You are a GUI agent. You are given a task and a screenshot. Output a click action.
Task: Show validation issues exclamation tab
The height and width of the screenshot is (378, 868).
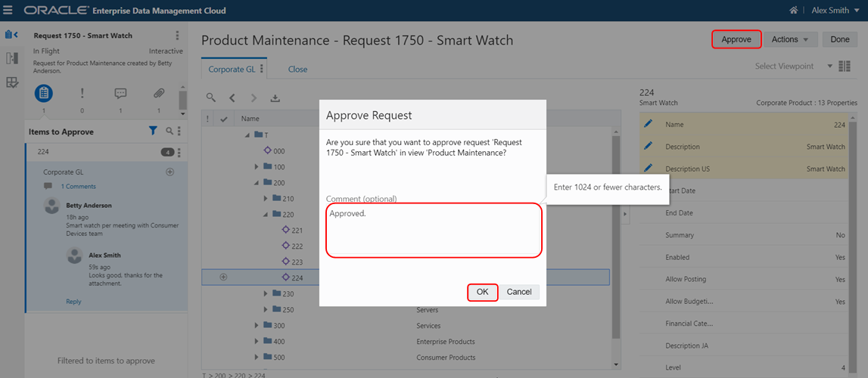pyautogui.click(x=82, y=94)
